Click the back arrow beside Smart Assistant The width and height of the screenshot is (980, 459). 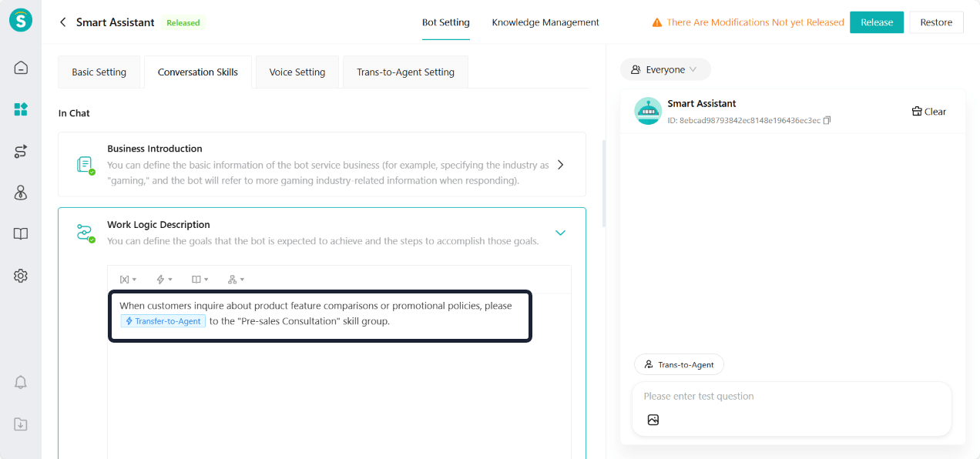pyautogui.click(x=63, y=22)
